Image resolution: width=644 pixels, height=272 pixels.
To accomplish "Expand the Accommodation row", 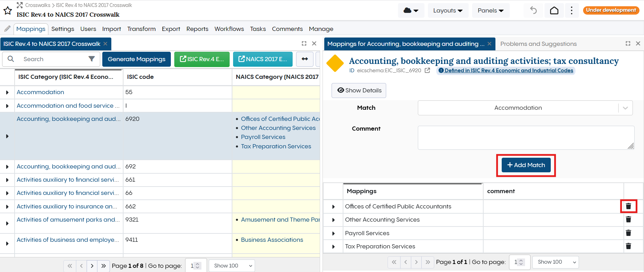I will pos(7,92).
